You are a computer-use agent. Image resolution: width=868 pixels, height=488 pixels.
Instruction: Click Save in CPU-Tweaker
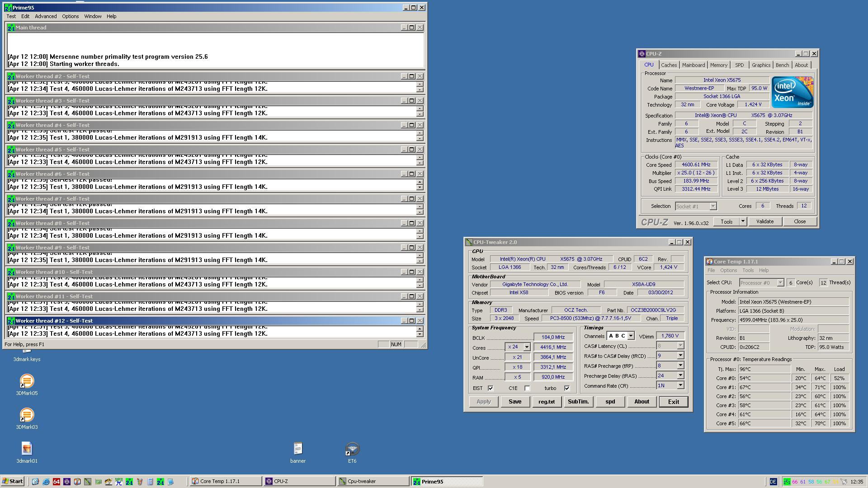tap(515, 402)
